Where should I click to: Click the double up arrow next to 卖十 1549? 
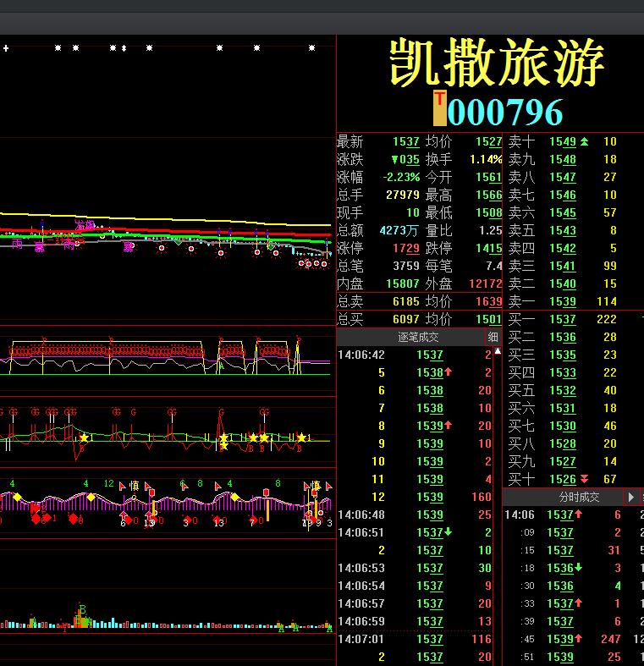tap(585, 141)
